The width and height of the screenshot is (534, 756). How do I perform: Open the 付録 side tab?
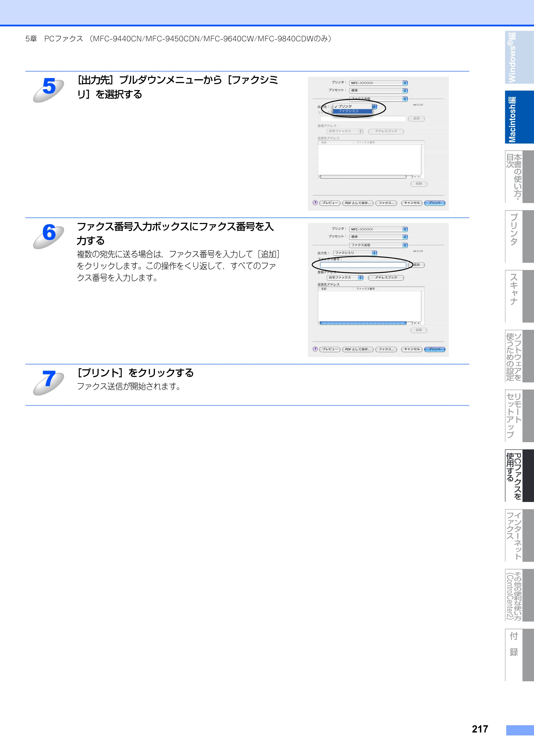point(519,655)
